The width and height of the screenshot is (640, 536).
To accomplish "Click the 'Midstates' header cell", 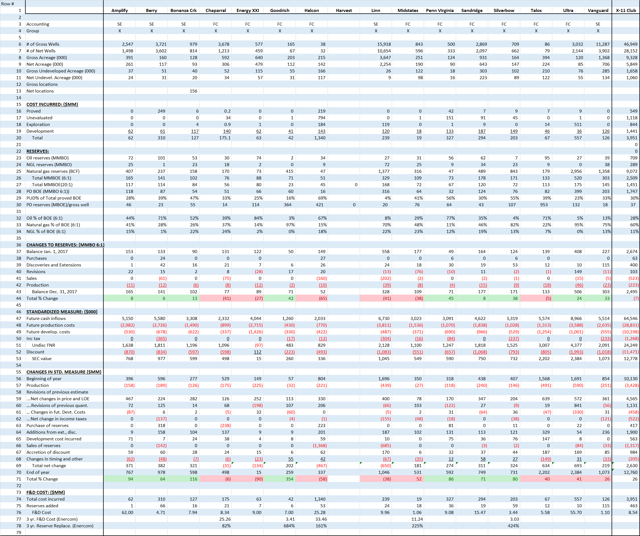I will point(408,11).
